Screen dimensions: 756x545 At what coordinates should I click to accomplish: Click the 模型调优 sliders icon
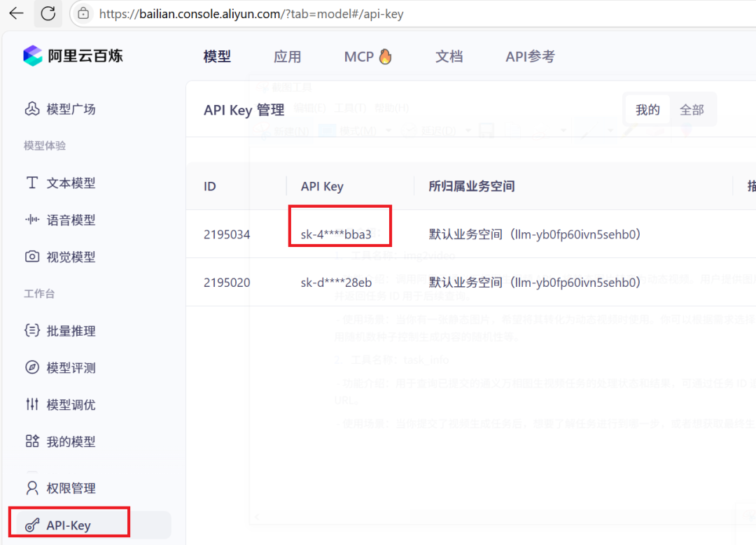coord(31,404)
